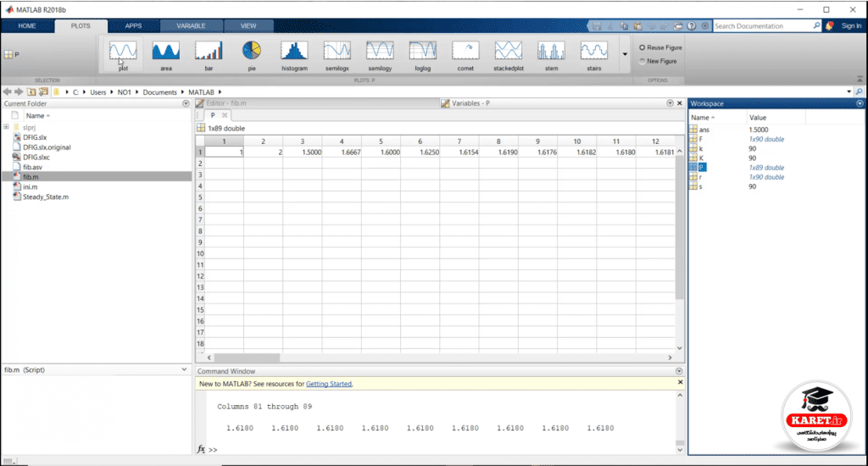
Task: Click the Cut scissors icon
Action: (x=610, y=26)
